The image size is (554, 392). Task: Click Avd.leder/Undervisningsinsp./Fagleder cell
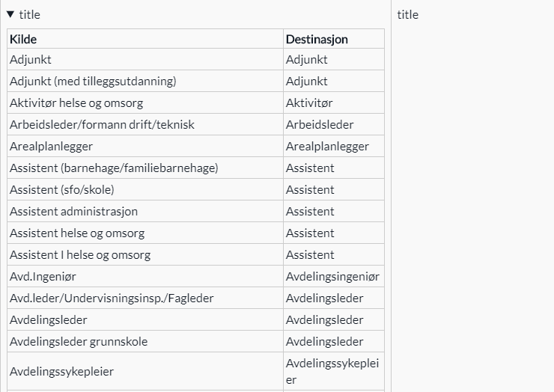(x=112, y=298)
